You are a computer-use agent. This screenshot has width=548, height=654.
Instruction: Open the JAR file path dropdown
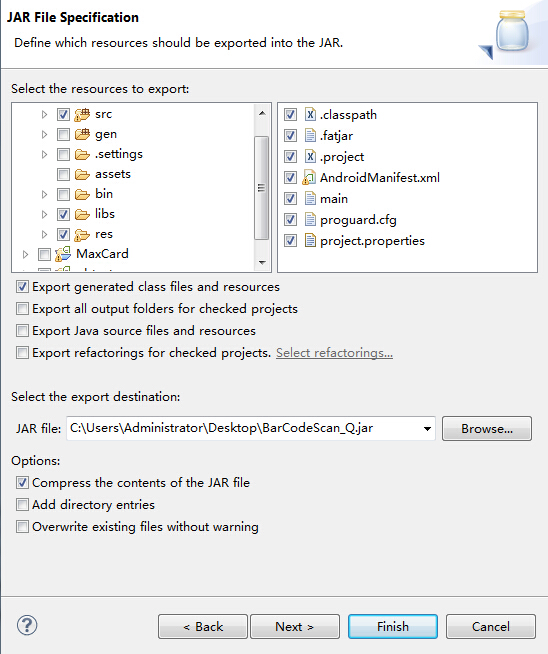(427, 429)
